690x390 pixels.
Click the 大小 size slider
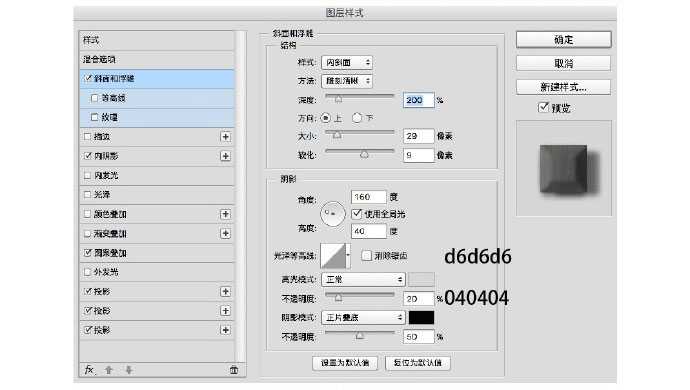coord(360,134)
